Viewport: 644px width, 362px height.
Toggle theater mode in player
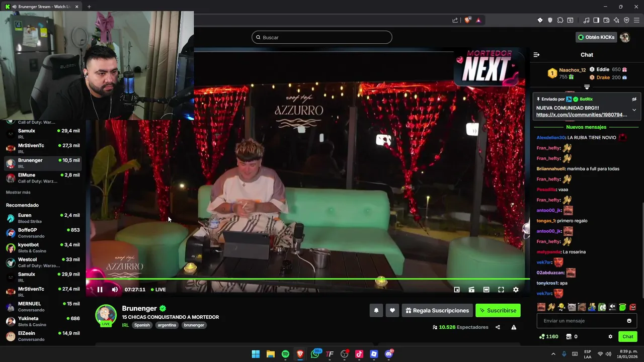(486, 290)
